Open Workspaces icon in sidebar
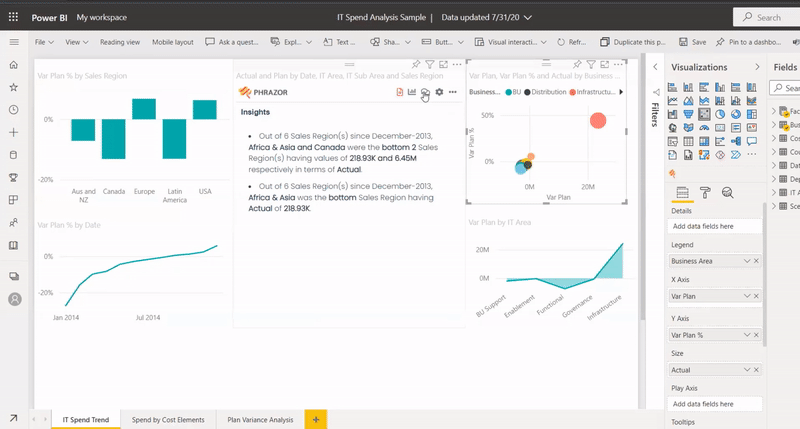 14,276
